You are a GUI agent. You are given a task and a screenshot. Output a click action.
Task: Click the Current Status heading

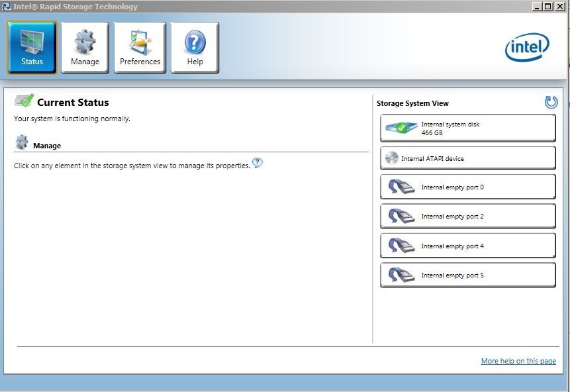(x=73, y=103)
